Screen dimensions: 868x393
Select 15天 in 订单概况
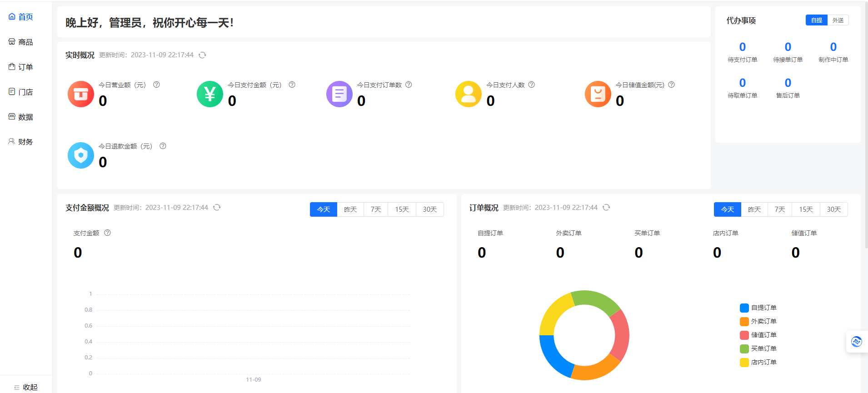(x=806, y=209)
